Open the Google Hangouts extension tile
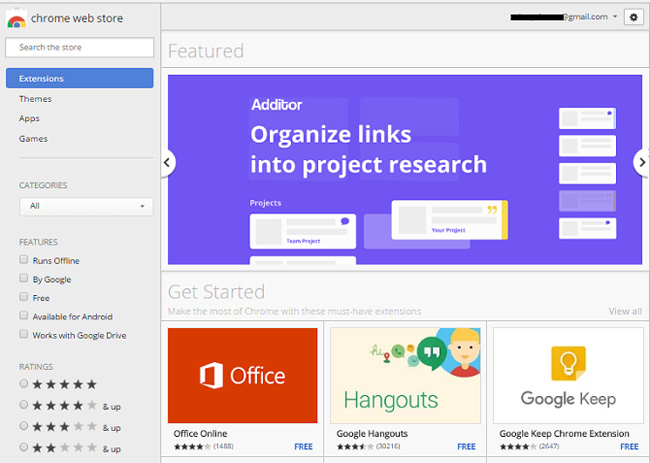This screenshot has width=650, height=463. tap(404, 375)
